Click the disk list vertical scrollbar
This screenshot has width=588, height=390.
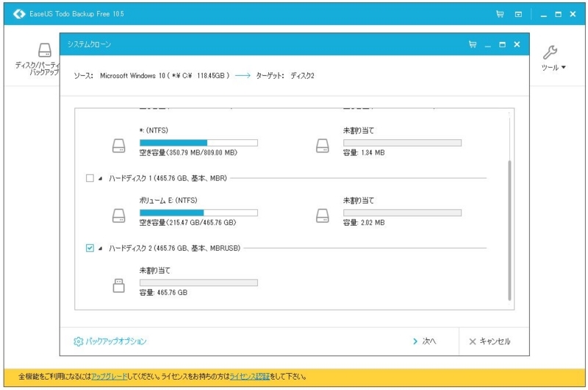[x=509, y=230]
